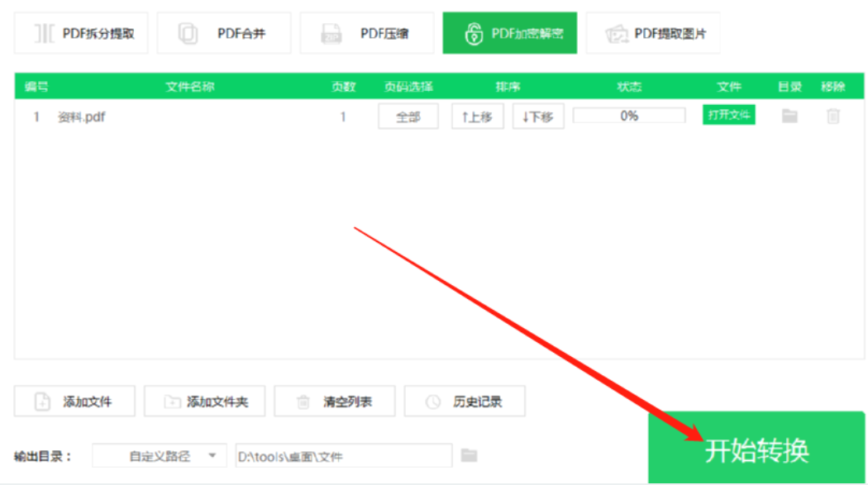This screenshot has height=485, width=868.
Task: Click the folder-plus icon on 添加文件夹
Action: coord(172,402)
